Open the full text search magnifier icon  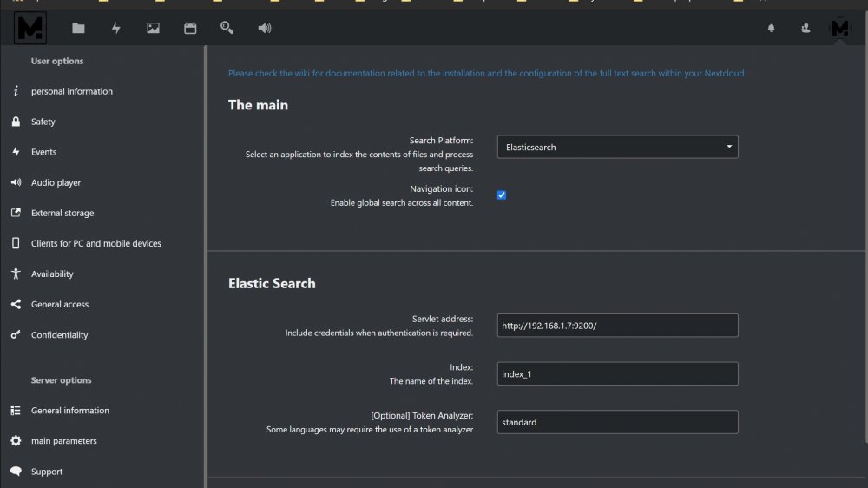click(227, 28)
